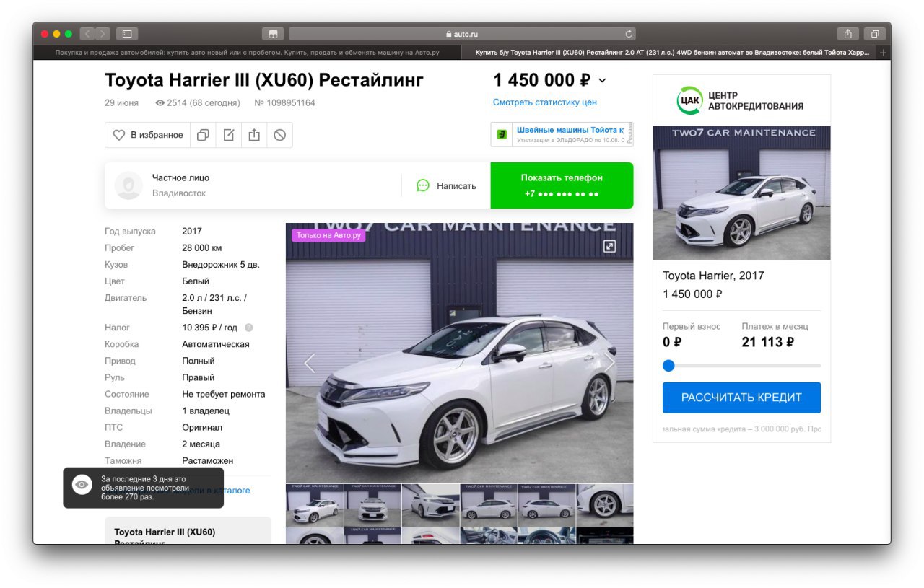Toggle the Safari sidebar button
The image size is (924, 588).
pyautogui.click(x=126, y=33)
